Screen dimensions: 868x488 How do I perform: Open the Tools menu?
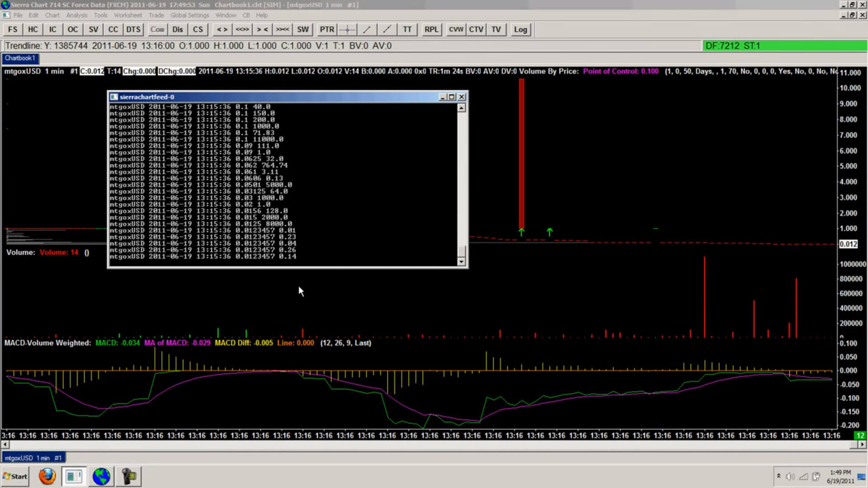pos(100,15)
